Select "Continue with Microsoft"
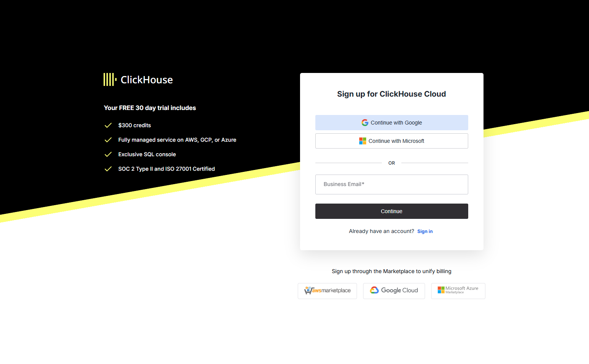 tap(391, 141)
